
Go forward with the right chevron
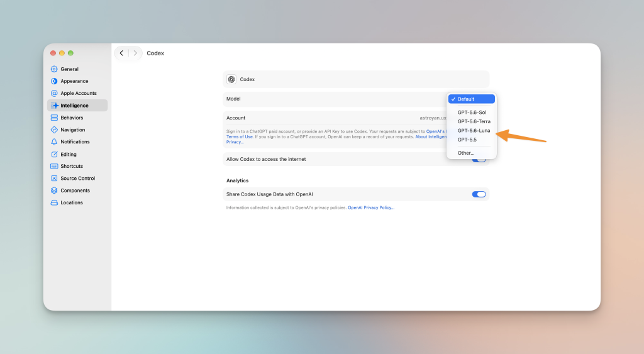coord(135,53)
